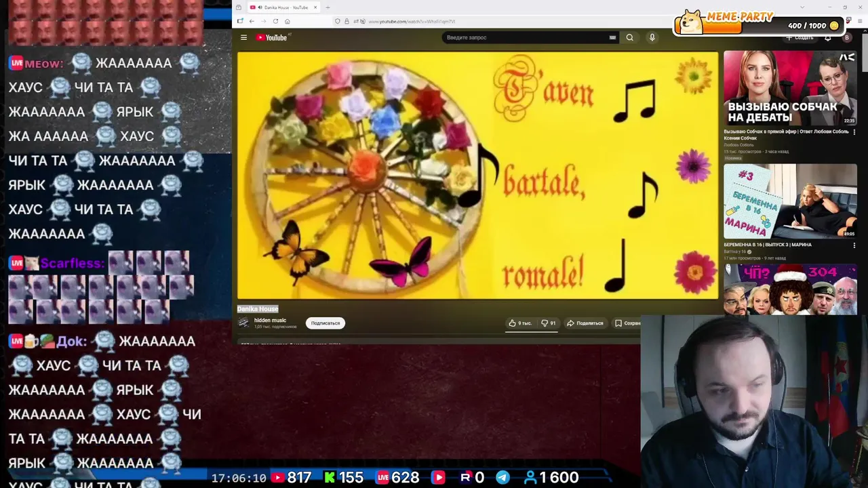Open the browser tab list dropdown arrow

[804, 7]
